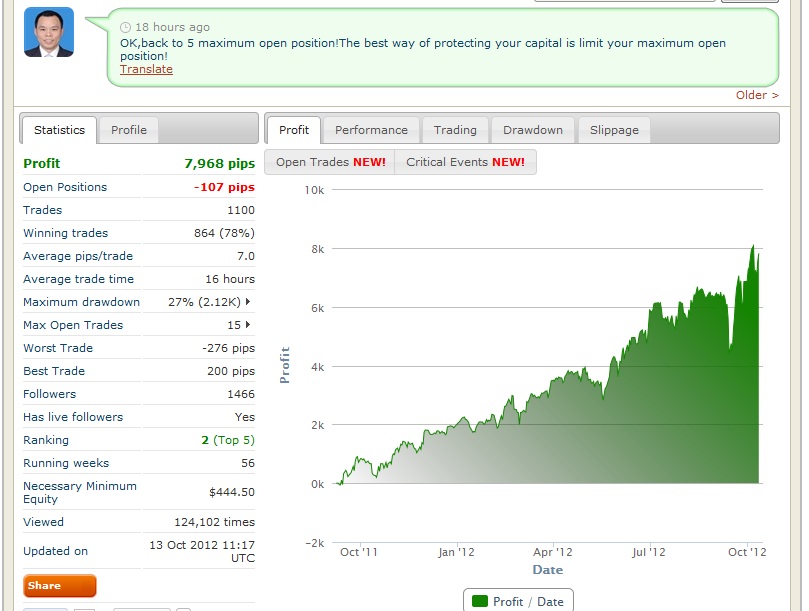Image resolution: width=809 pixels, height=611 pixels.
Task: Click the Ranking value 2 (Top 5)
Action: click(228, 440)
